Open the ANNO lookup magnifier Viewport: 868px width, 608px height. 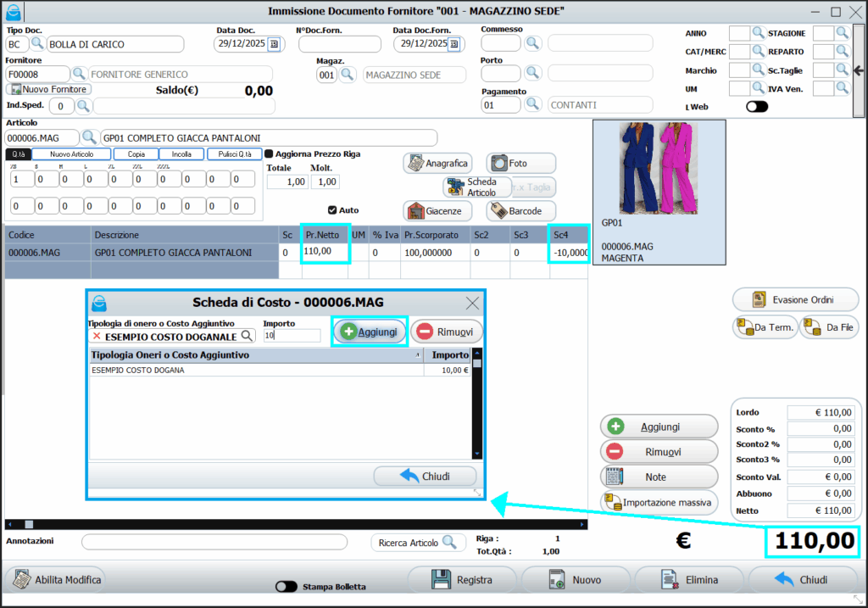click(x=758, y=33)
